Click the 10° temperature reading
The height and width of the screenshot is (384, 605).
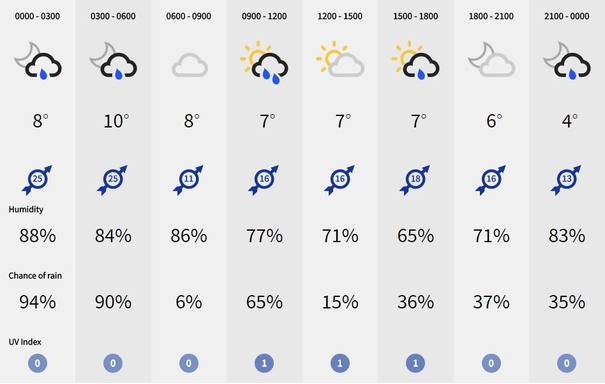[116, 121]
